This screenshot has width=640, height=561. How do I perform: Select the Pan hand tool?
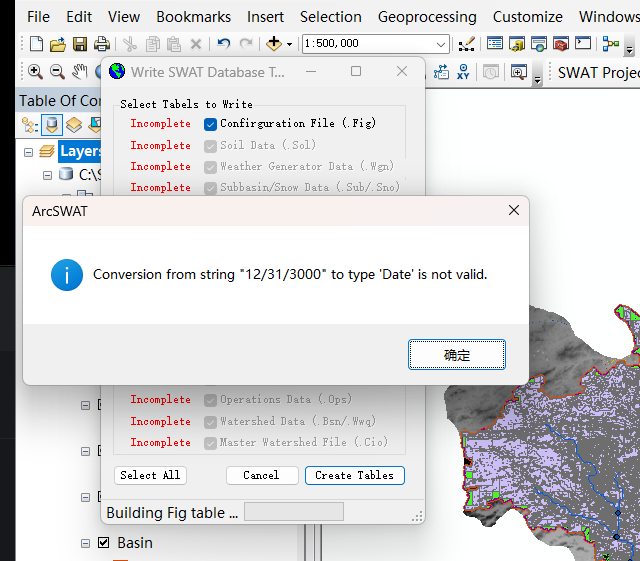[x=80, y=72]
